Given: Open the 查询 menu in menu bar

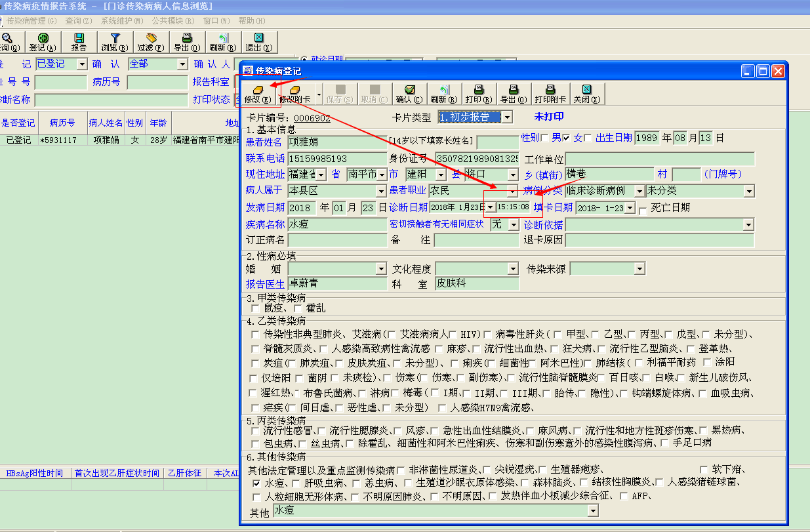Looking at the screenshot, I should [78, 20].
